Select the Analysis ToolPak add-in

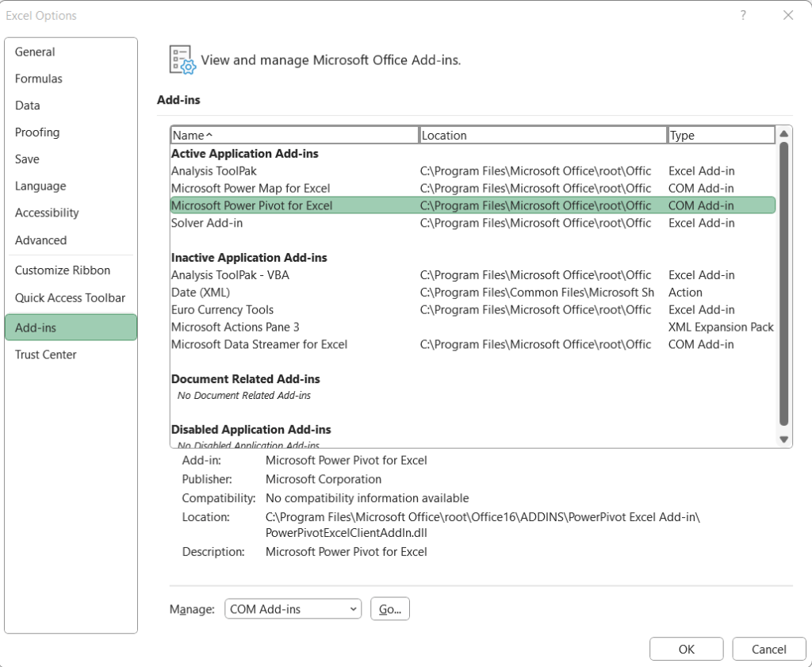(x=214, y=171)
